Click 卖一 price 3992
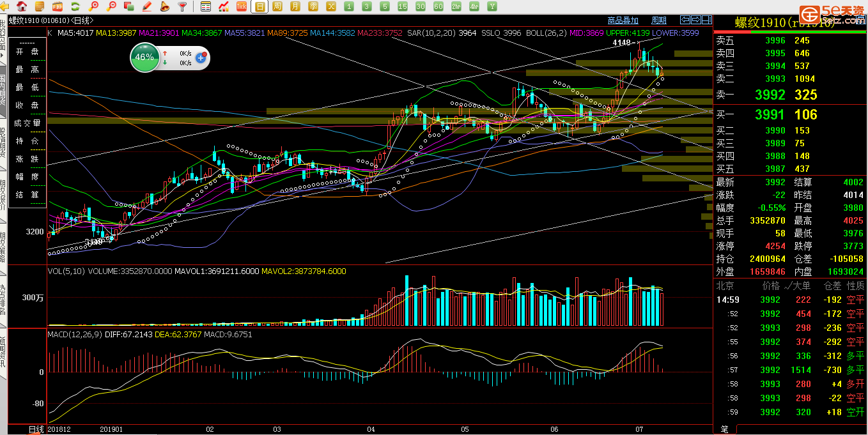The width and height of the screenshot is (868, 435). coord(770,95)
